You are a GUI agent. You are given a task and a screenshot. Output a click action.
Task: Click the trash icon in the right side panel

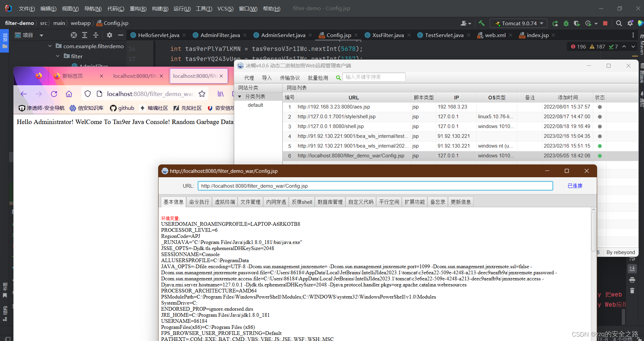[x=632, y=290]
